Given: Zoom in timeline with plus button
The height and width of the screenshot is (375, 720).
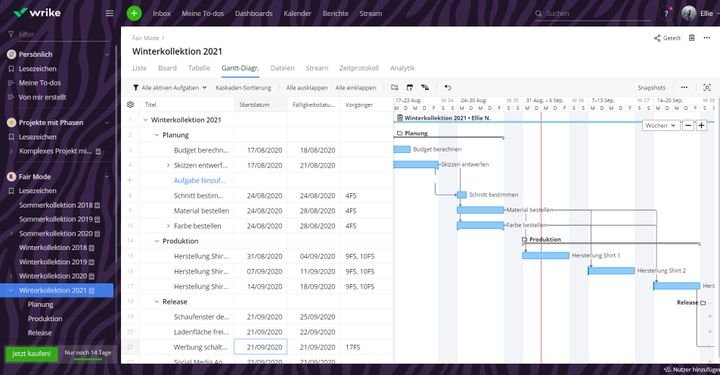Looking at the screenshot, I should point(701,125).
